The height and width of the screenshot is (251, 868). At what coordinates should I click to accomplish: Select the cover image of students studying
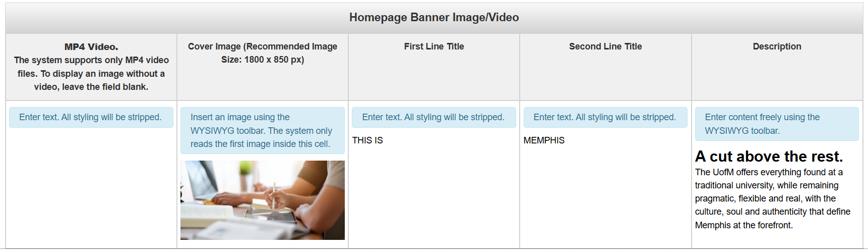(263, 200)
